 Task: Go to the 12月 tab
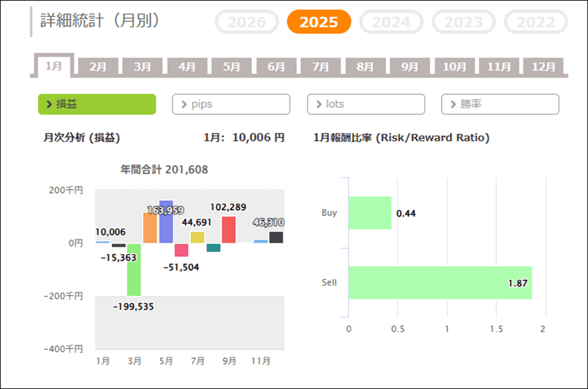coord(543,67)
